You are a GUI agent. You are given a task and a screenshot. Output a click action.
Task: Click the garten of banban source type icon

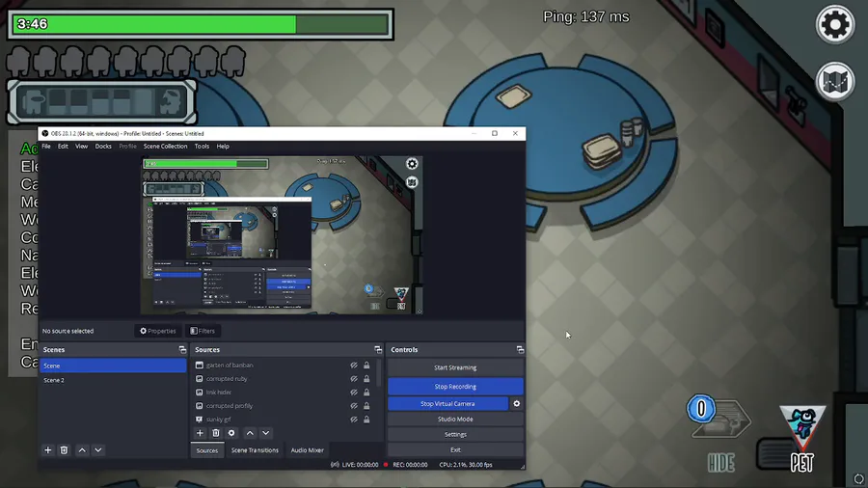[x=200, y=366]
